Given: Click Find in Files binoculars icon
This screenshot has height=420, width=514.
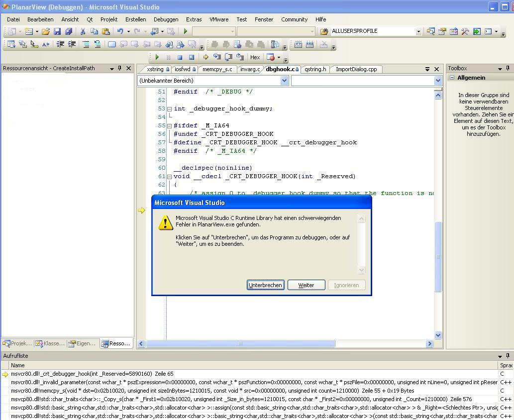Looking at the screenshot, I should coord(324,31).
